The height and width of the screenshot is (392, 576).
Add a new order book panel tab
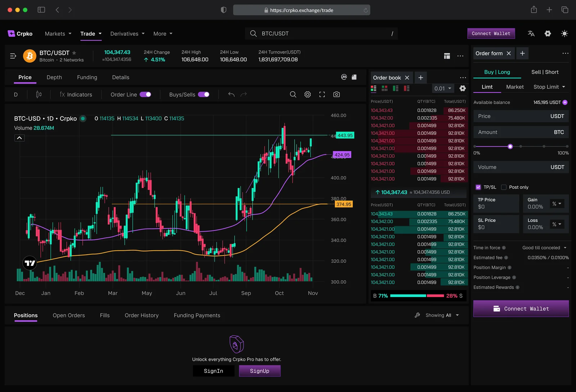tap(420, 78)
